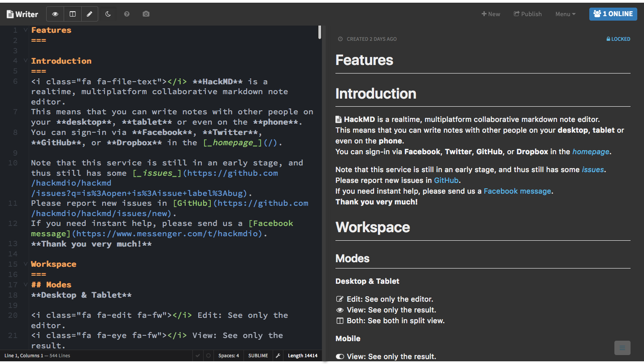Click the Introduction heading in preview
The height and width of the screenshot is (364, 644).
pos(376,93)
